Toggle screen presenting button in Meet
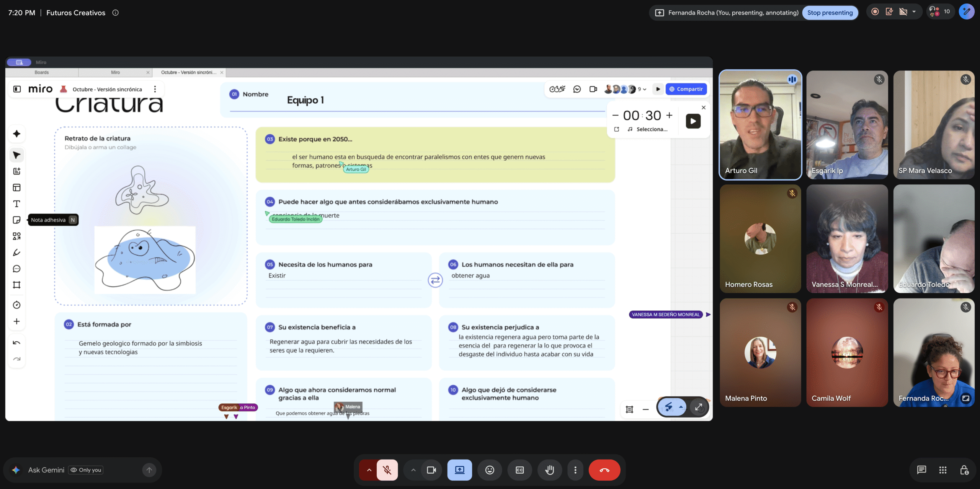Screen dimensions: 980x489 pos(459,470)
